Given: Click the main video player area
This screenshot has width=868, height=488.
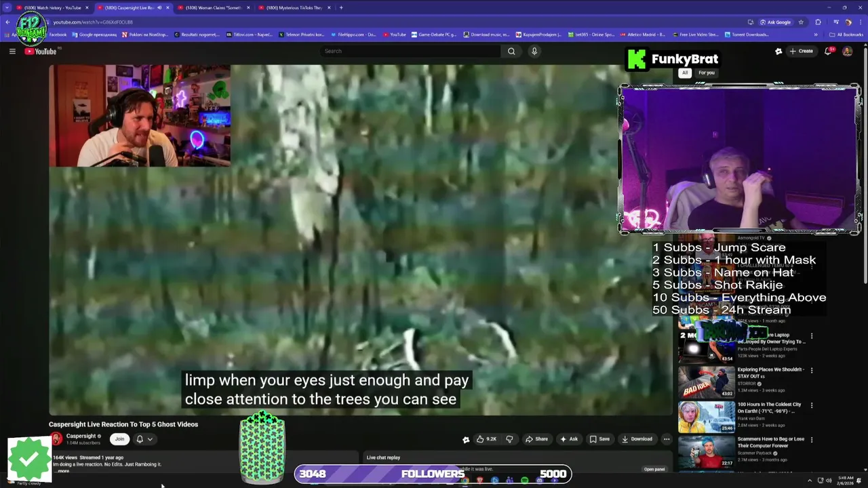Looking at the screenshot, I should point(361,239).
